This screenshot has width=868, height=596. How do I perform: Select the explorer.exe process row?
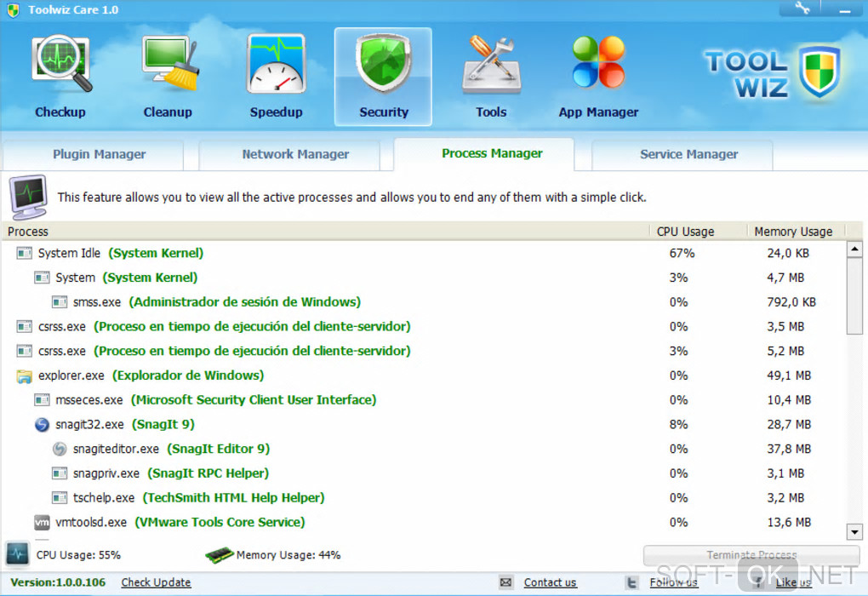(424, 375)
